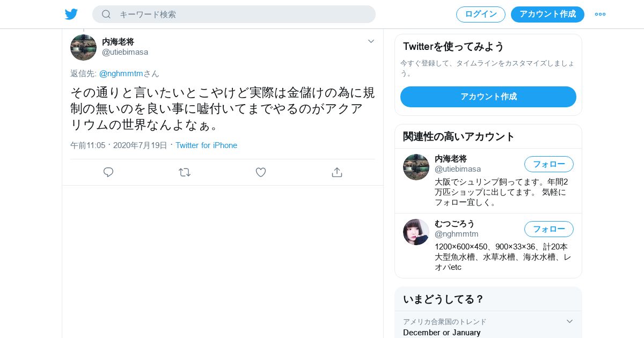The image size is (644, 338).
Task: Expand the tweet options chevron
Action: (371, 41)
